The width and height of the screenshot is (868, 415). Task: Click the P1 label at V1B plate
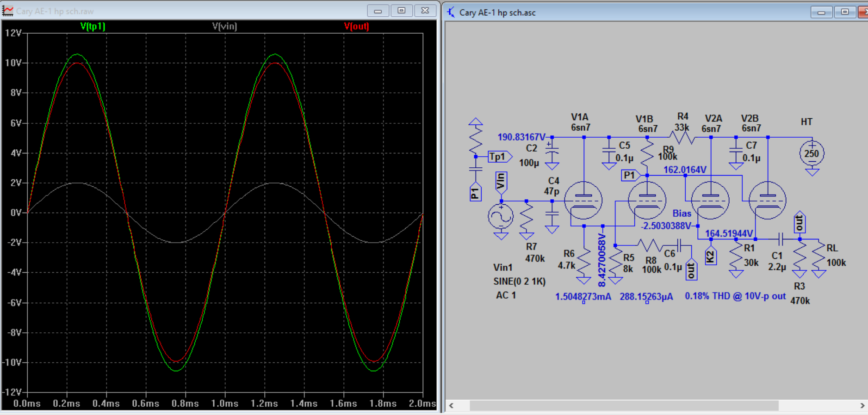pyautogui.click(x=630, y=175)
